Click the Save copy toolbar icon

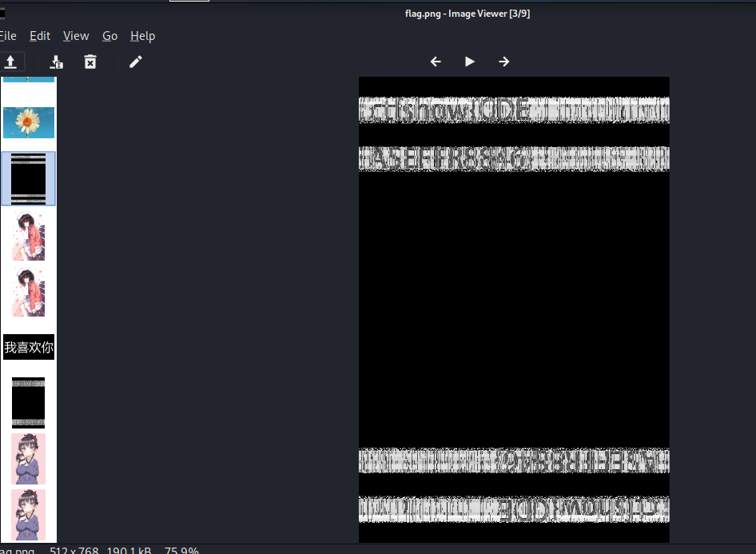click(56, 62)
